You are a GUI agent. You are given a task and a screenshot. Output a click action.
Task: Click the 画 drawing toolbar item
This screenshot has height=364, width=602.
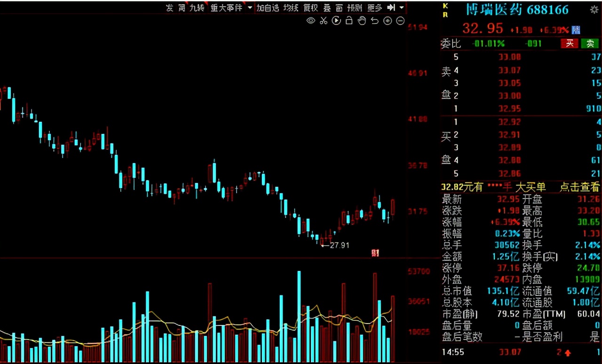(339, 8)
